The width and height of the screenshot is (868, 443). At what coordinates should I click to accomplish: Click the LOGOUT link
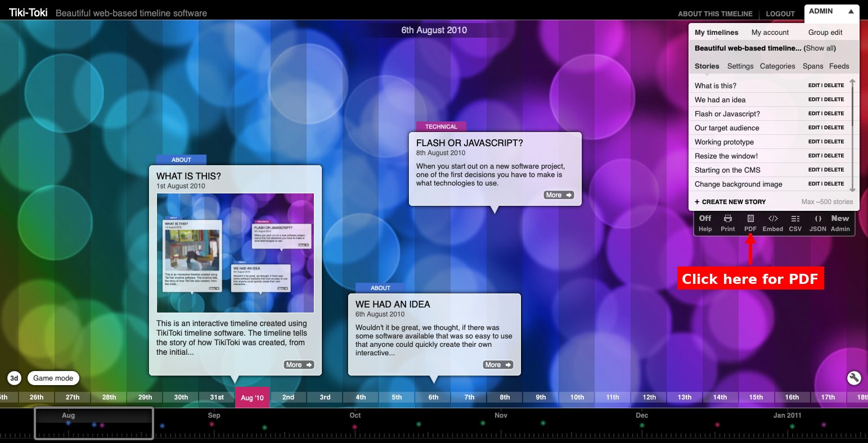tap(780, 14)
